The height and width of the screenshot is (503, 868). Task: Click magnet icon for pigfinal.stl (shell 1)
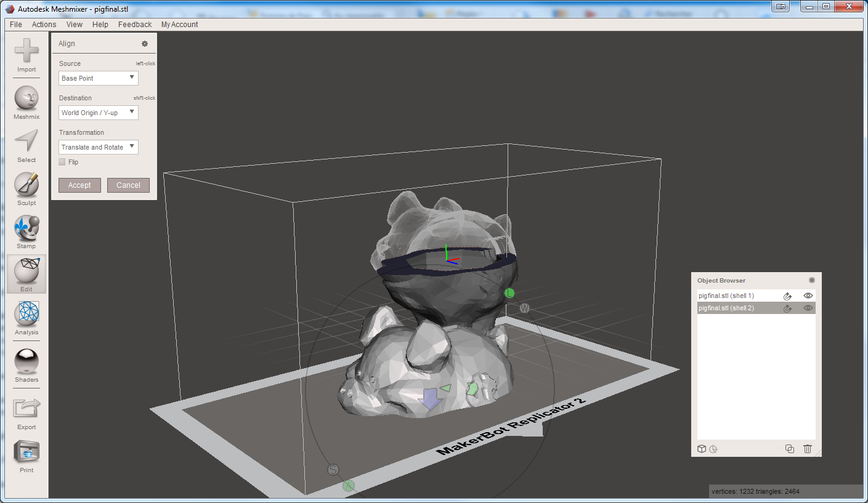click(787, 296)
